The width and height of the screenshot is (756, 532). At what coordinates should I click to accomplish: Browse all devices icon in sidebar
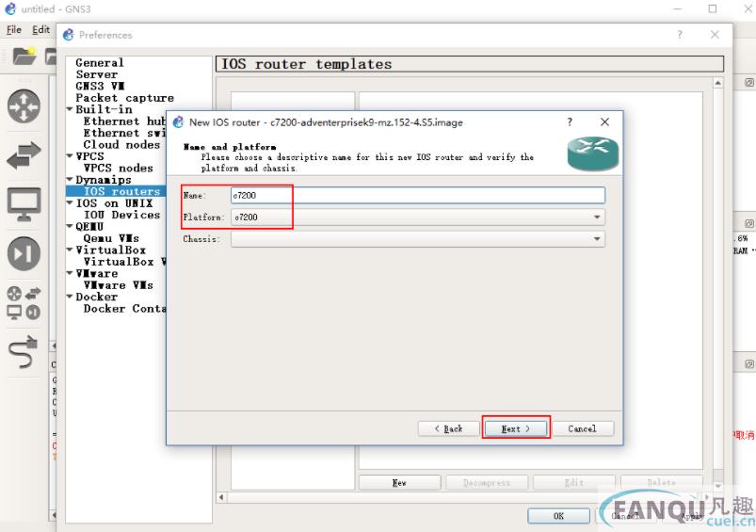(x=24, y=303)
